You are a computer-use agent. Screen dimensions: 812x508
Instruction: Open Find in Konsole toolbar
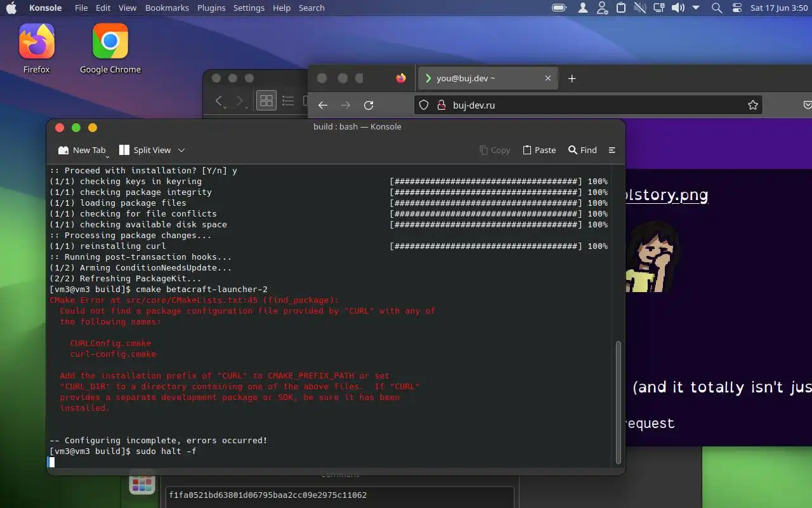pyautogui.click(x=582, y=150)
